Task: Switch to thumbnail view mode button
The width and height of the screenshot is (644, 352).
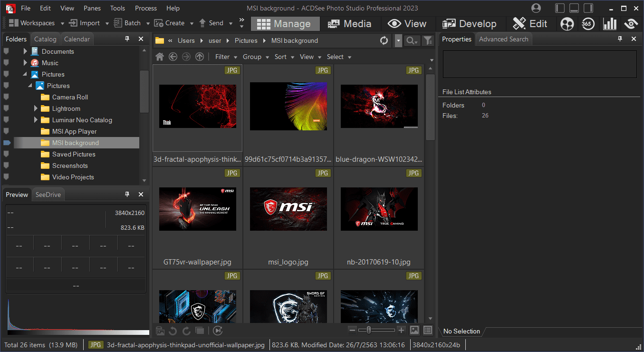Action: pyautogui.click(x=414, y=330)
